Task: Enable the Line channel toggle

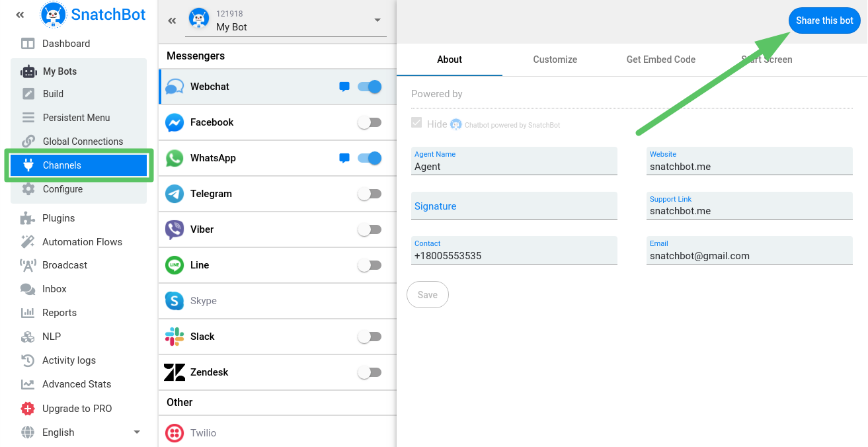Action: pyautogui.click(x=370, y=265)
